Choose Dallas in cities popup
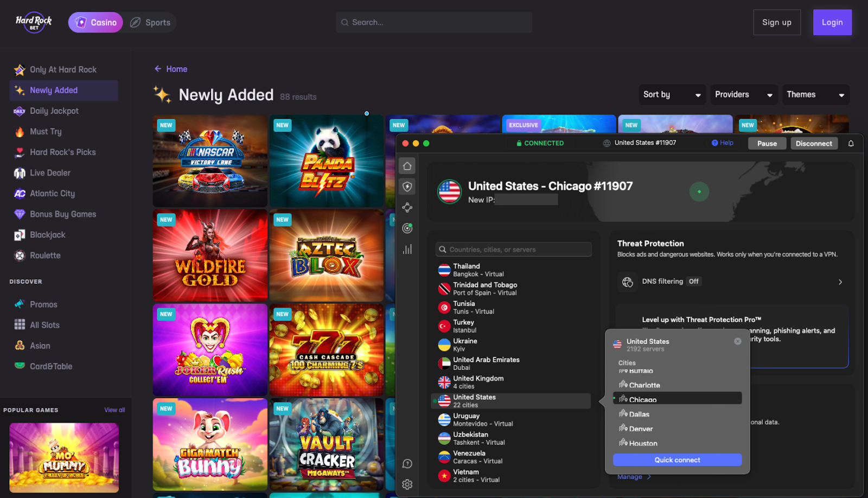Viewport: 868px width, 498px height. pyautogui.click(x=677, y=414)
